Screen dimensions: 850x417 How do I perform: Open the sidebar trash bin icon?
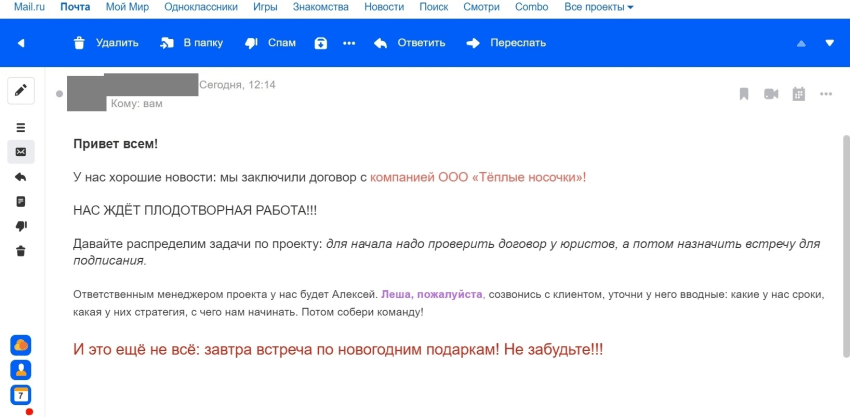coord(21,251)
